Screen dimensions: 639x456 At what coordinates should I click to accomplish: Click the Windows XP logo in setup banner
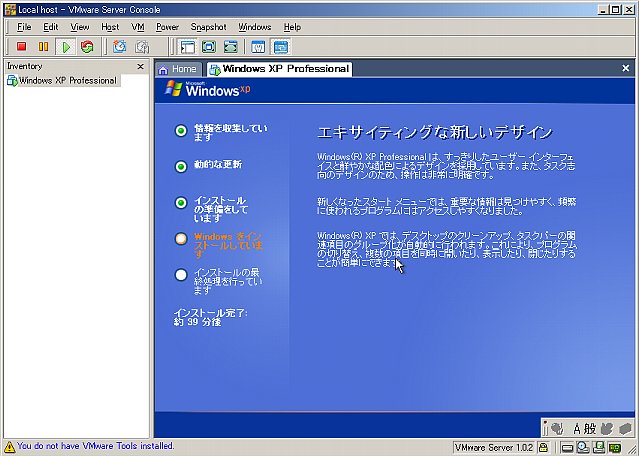(207, 88)
